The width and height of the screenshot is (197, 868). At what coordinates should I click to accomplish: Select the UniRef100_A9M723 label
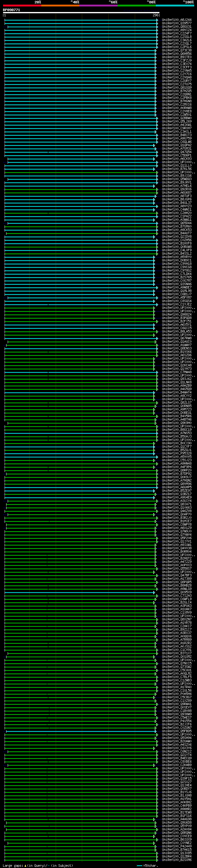pyautogui.click(x=177, y=410)
